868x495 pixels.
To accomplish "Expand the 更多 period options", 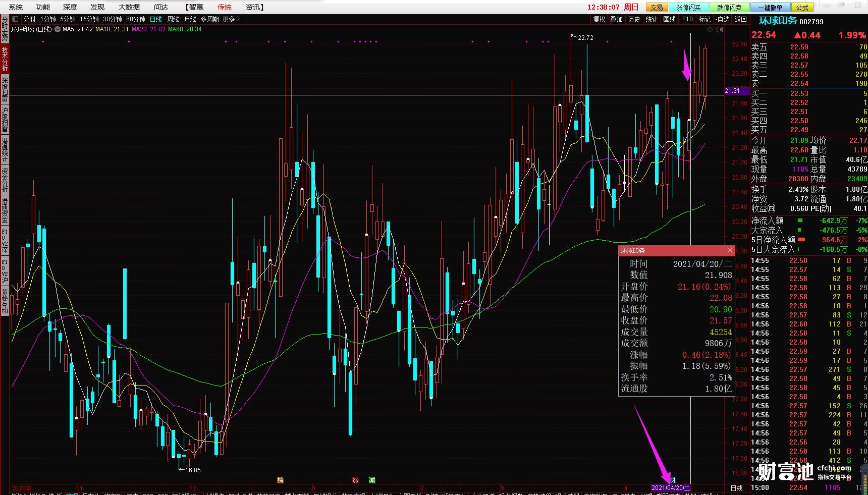I will point(231,19).
